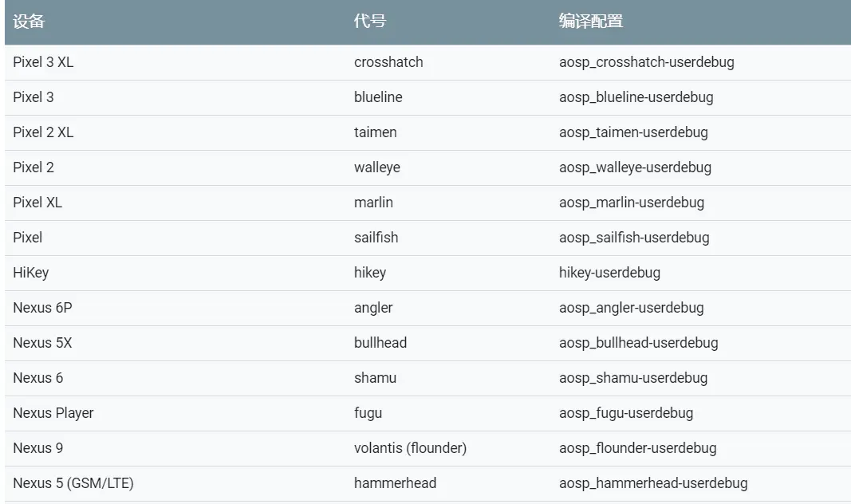Image resolution: width=851 pixels, height=504 pixels.
Task: Select aosp_crosshatch-userdebug build configuration text
Action: [646, 62]
